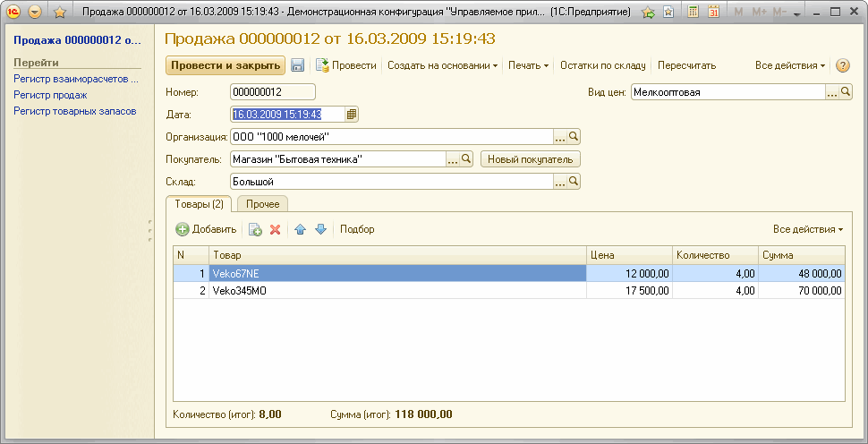Click Покупатель select ellipsis button

point(453,159)
